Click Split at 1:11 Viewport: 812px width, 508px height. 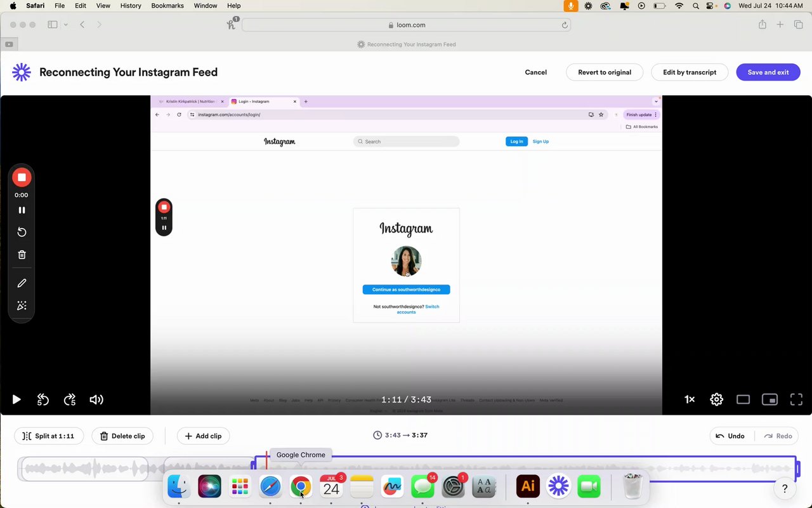click(49, 436)
